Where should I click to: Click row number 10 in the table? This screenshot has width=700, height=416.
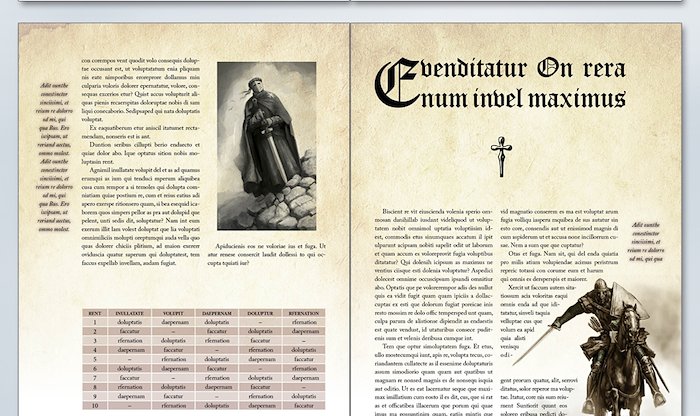coord(95,406)
